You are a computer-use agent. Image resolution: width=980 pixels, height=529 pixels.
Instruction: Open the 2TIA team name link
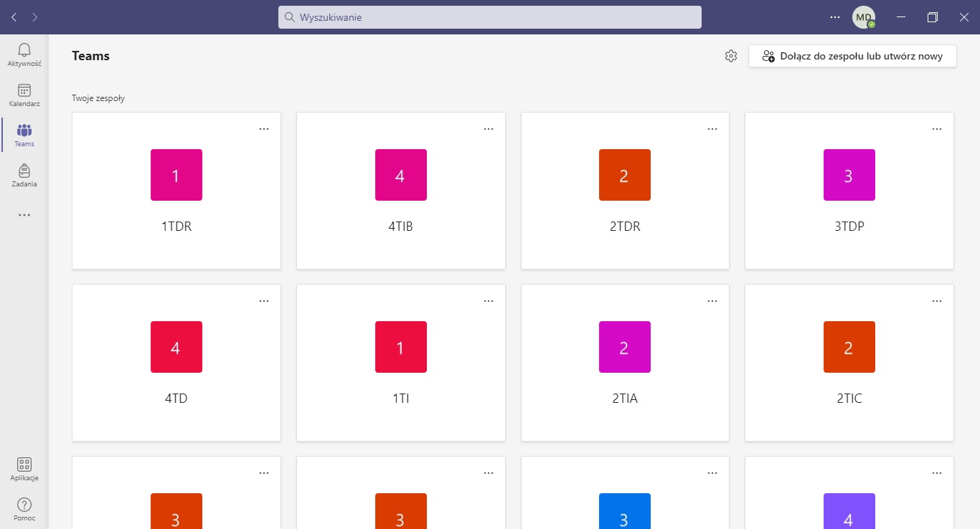tap(625, 399)
